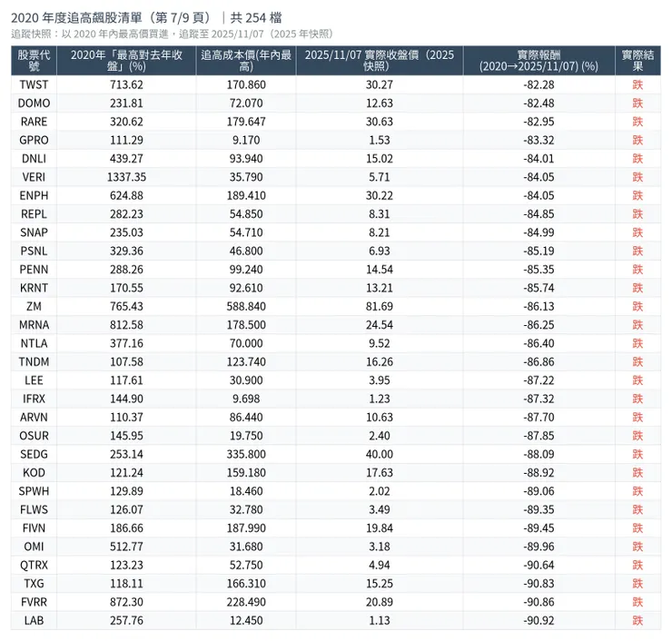672x641 pixels.
Task: Select the DNLI ticker cell
Action: tap(34, 159)
